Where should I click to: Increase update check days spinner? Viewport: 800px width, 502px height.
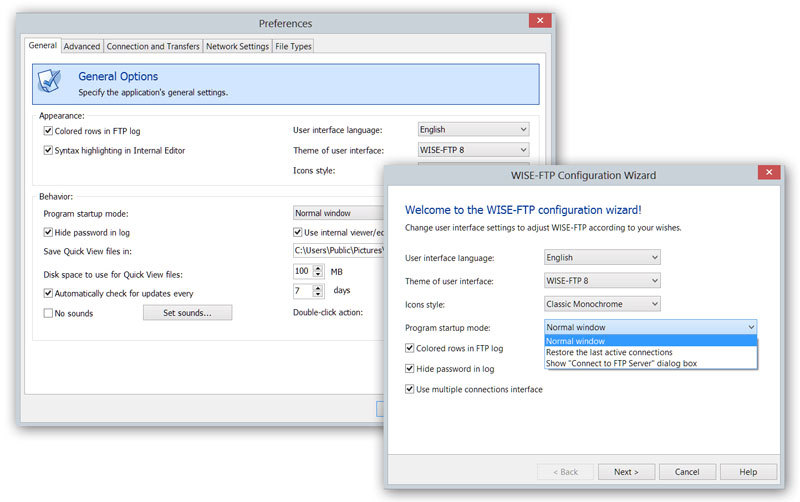coord(318,287)
